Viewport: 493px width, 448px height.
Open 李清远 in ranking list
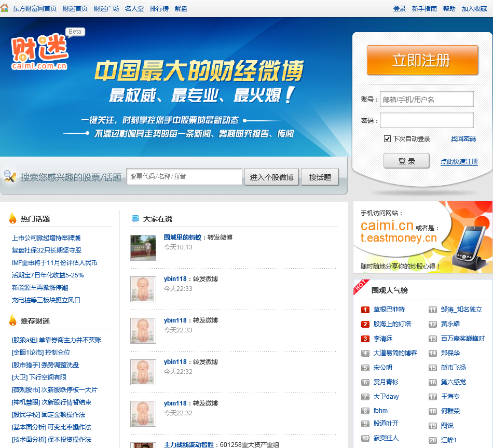382,339
